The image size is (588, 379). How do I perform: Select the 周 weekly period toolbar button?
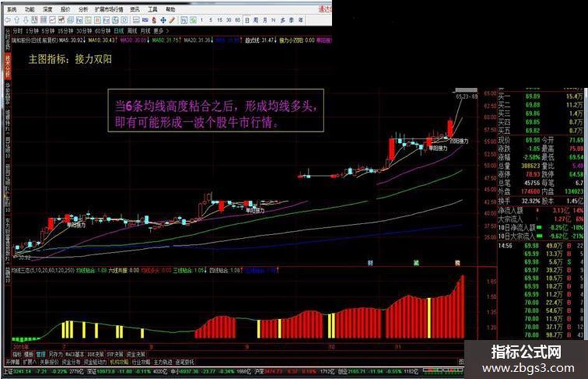[256, 21]
